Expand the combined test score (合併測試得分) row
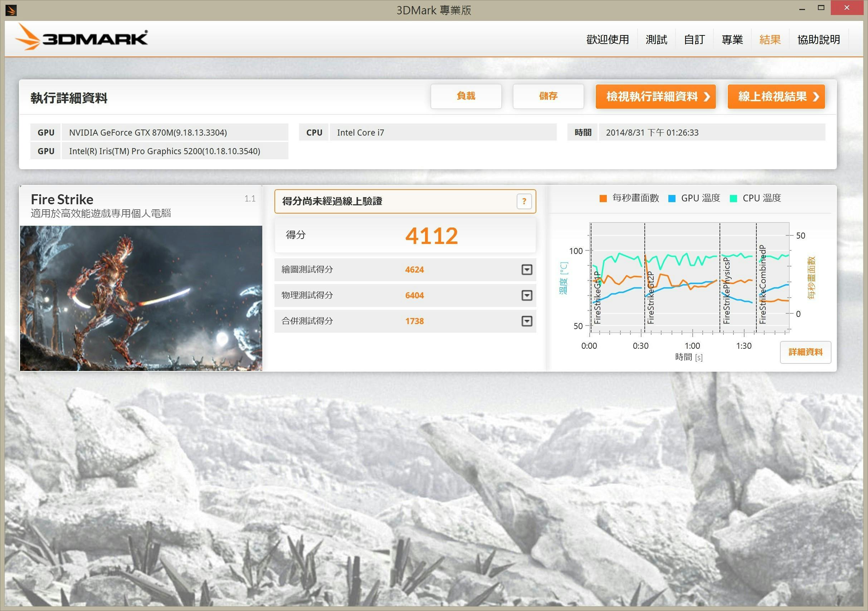 [x=527, y=321]
